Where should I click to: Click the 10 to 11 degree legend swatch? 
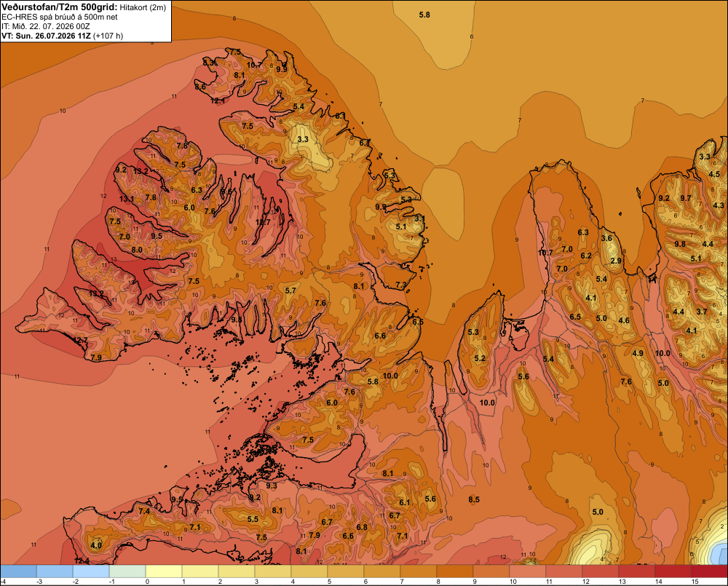click(527, 571)
